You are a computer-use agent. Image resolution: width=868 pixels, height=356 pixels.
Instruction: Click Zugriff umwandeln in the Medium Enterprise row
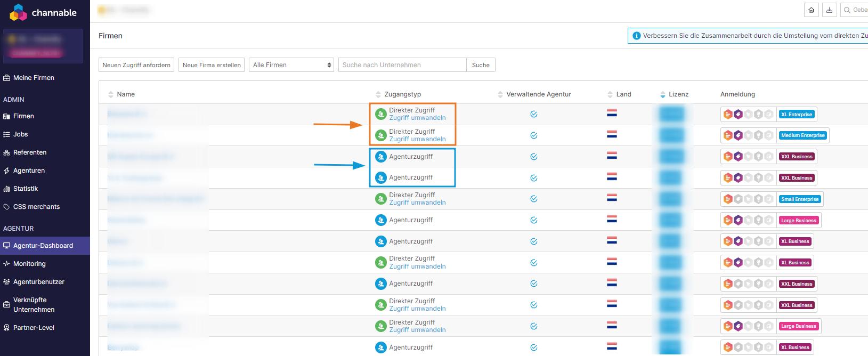pyautogui.click(x=417, y=139)
